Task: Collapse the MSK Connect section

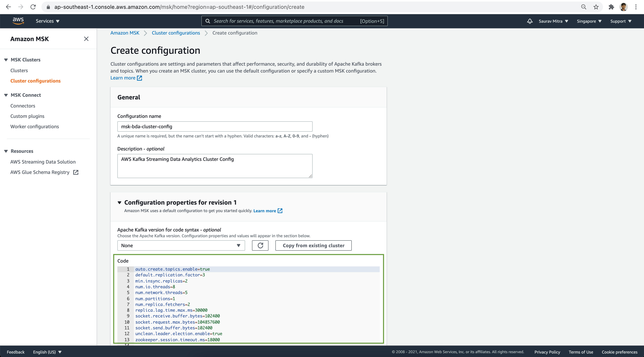Action: click(x=6, y=95)
